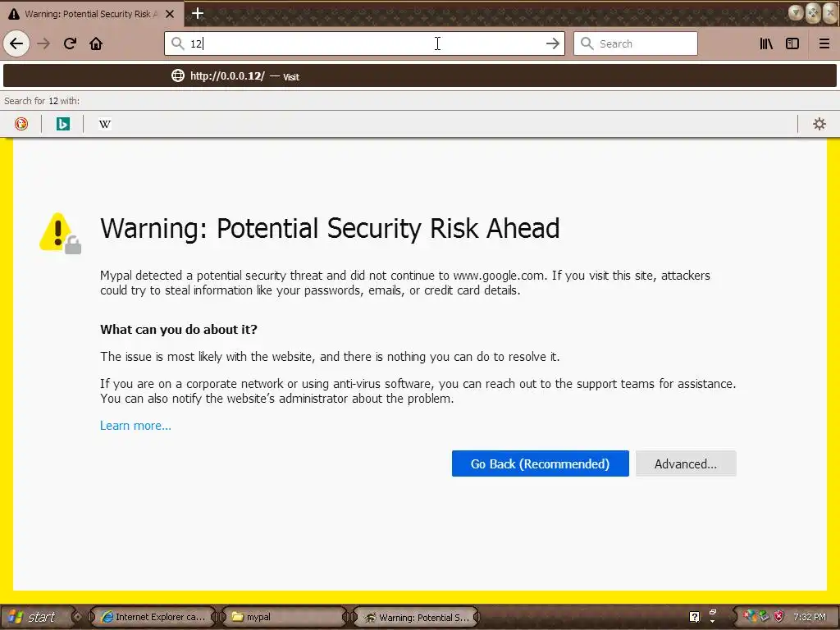The height and width of the screenshot is (630, 840).
Task: Select the Warning: Potential Security Risk tab
Action: [x=92, y=14]
